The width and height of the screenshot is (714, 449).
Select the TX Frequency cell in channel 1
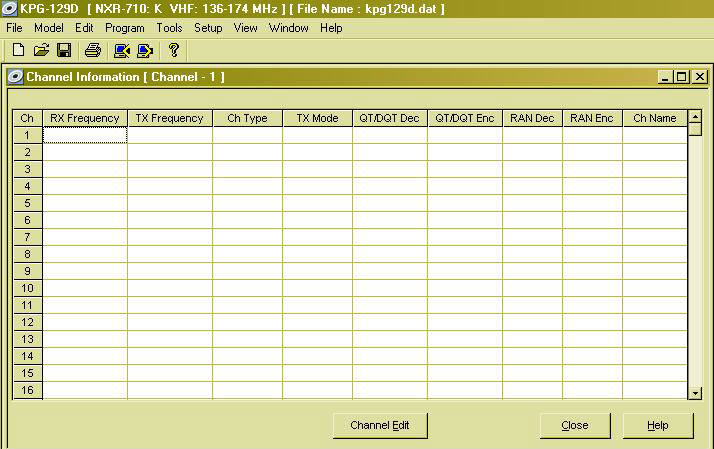[170, 135]
